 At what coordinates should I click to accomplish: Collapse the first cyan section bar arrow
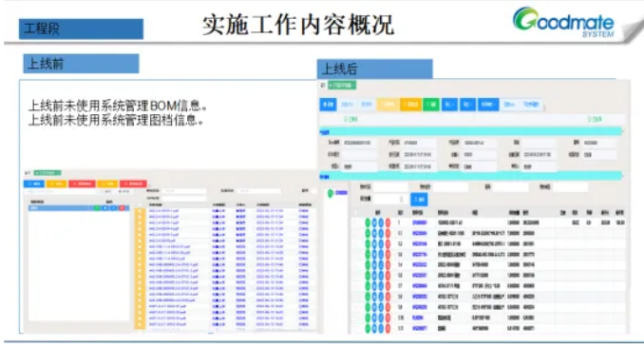(622, 131)
